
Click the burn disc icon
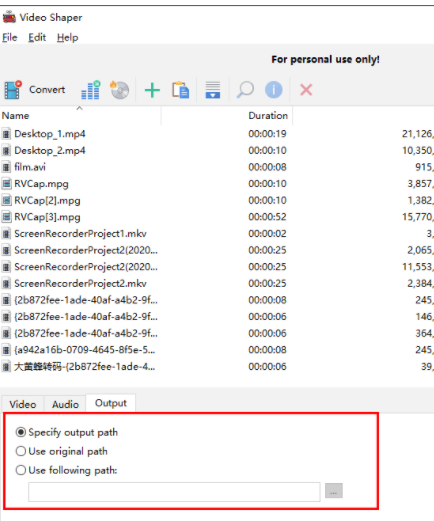pyautogui.click(x=119, y=90)
